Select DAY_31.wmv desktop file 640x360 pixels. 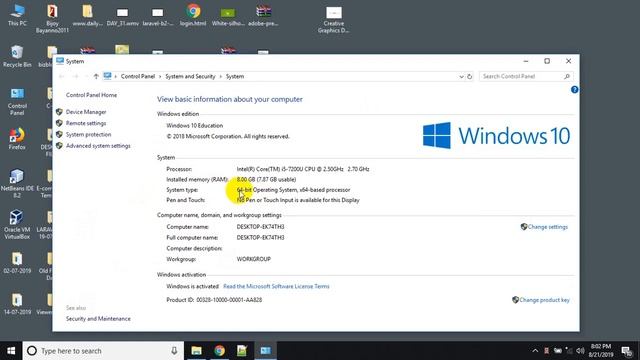(x=122, y=16)
